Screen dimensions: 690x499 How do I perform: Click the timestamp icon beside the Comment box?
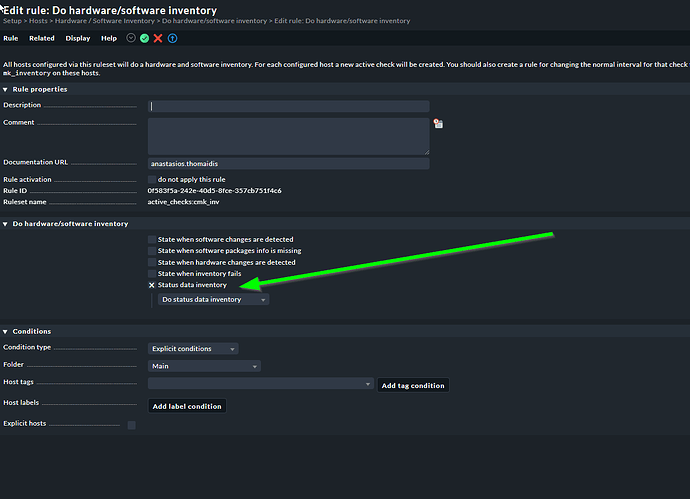click(x=438, y=124)
